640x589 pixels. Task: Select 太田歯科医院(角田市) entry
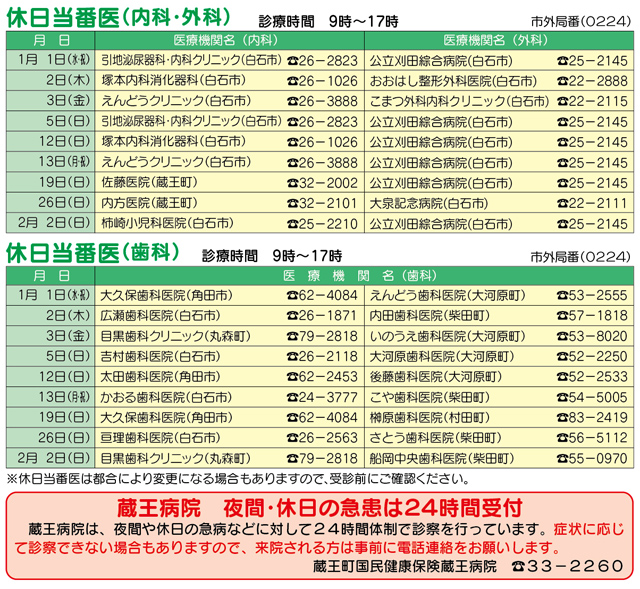pyautogui.click(x=160, y=377)
